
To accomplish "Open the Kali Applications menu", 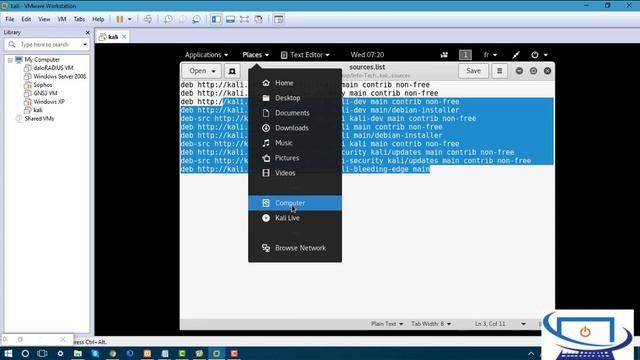I will (x=207, y=55).
